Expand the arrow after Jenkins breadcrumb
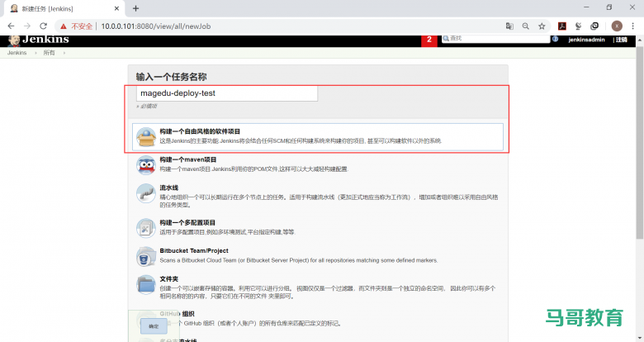 click(x=36, y=53)
